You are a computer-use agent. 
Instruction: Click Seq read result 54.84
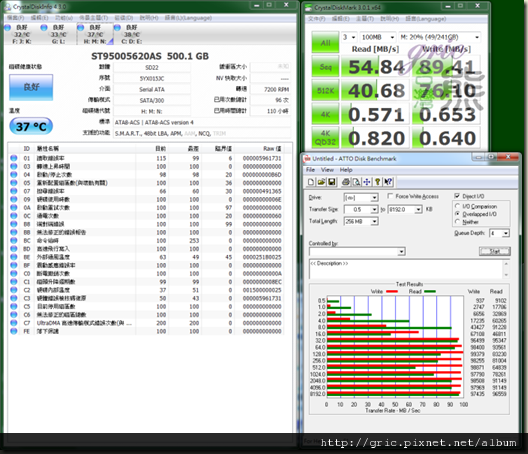click(375, 67)
